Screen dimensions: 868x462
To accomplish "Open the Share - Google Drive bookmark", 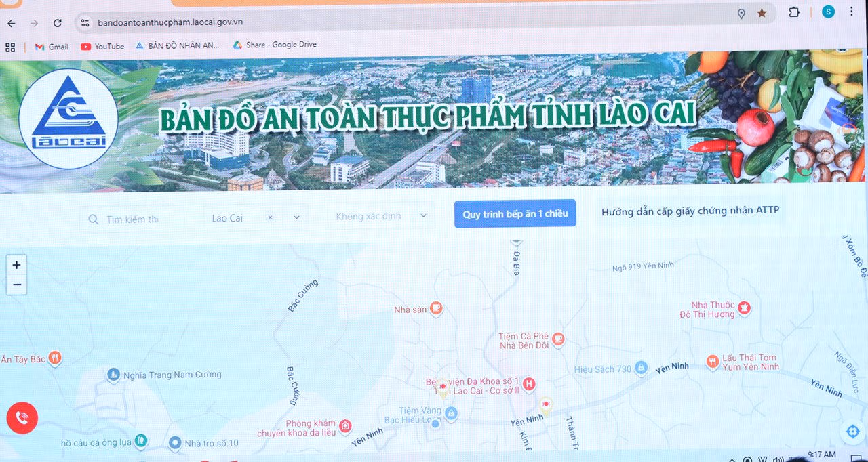I will pos(275,45).
